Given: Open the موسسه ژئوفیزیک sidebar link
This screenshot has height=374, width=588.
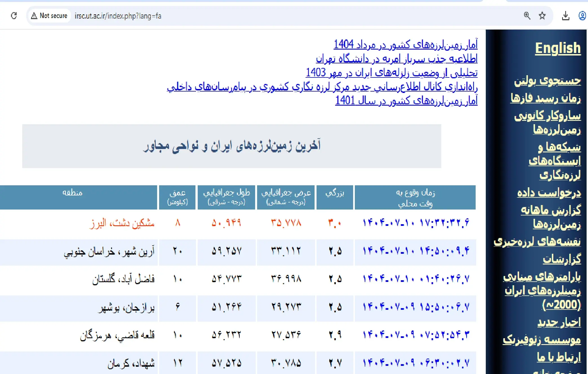Looking at the screenshot, I should coord(542,340).
